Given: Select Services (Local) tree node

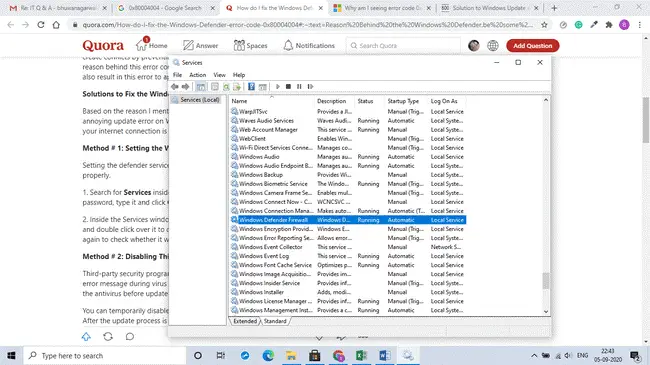Looking at the screenshot, I should pos(196,100).
